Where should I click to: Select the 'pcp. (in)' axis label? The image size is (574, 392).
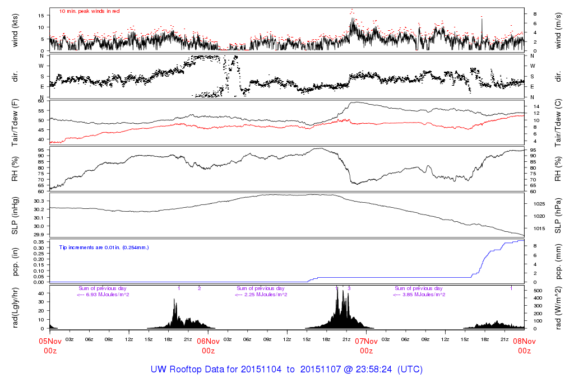(x=15, y=262)
